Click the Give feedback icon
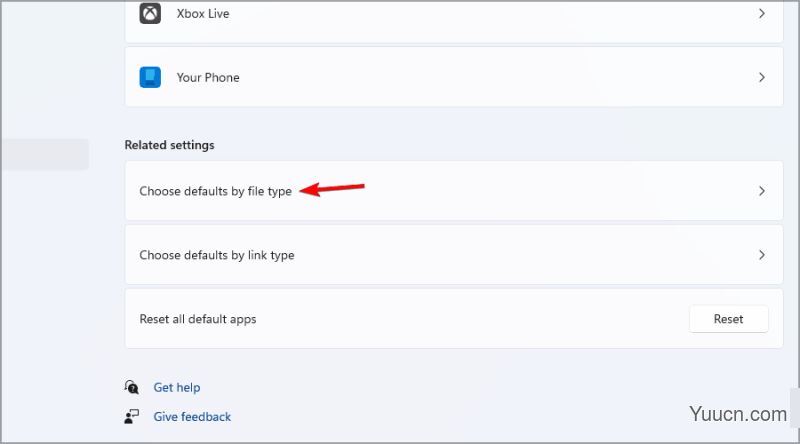Viewport: 800px width, 444px height. (x=132, y=416)
